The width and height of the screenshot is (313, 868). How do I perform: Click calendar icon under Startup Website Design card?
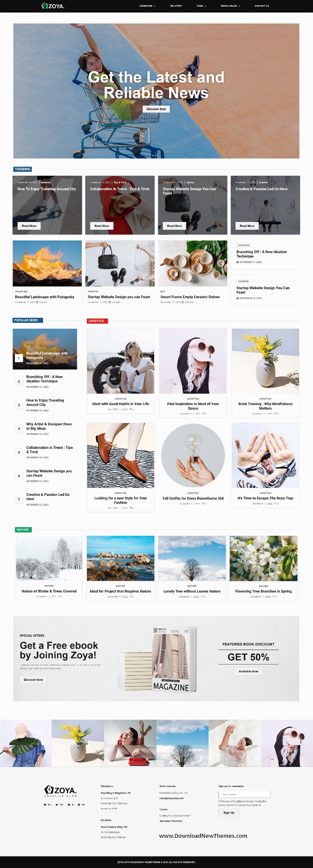[x=238, y=298]
